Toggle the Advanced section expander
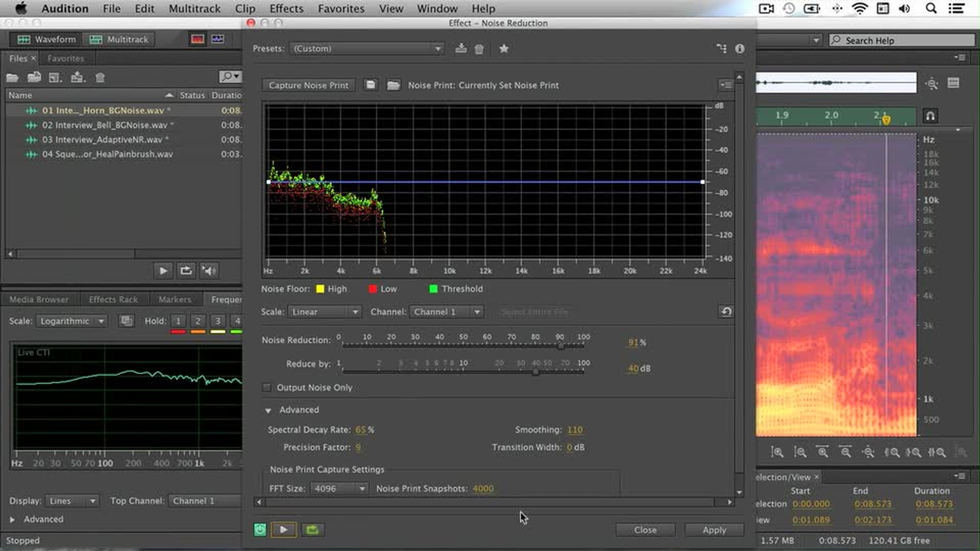The image size is (980, 551). pos(268,410)
